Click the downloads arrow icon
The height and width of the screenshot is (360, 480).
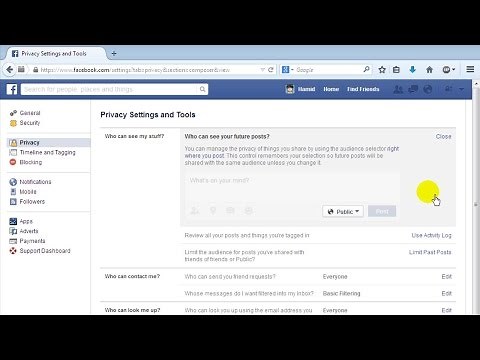click(x=412, y=69)
